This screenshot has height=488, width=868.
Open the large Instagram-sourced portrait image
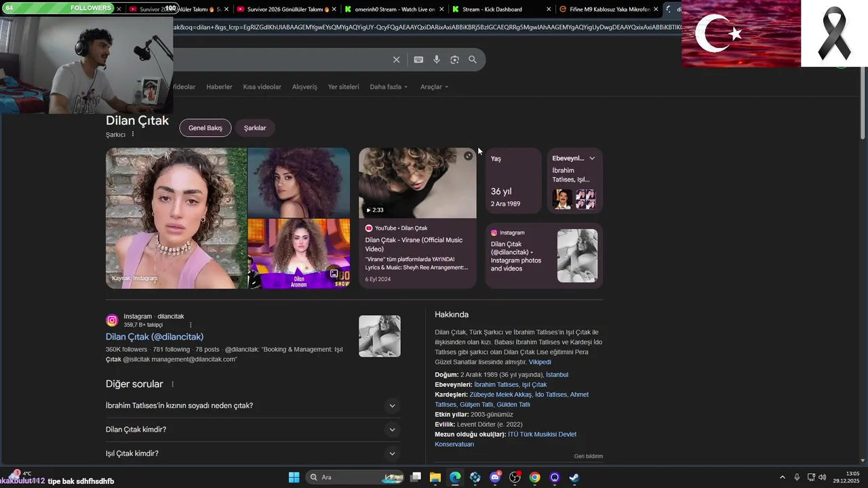[176, 218]
